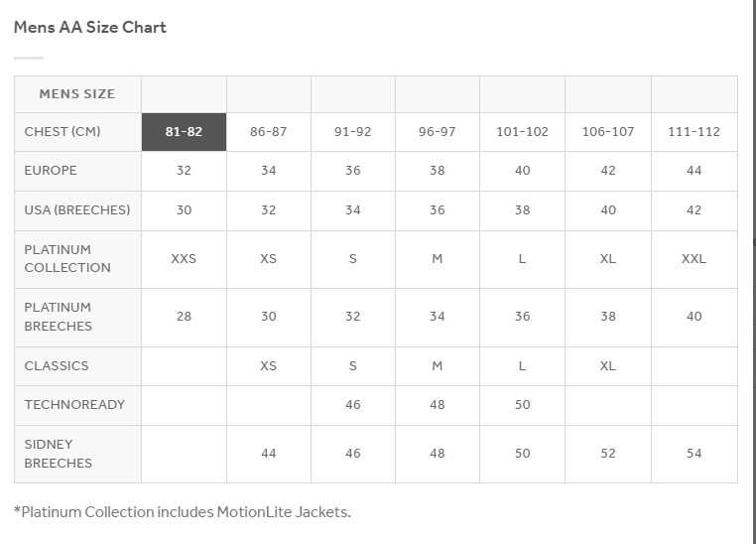Click the XXS Platinum Collection cell
756x544 pixels.
184,259
